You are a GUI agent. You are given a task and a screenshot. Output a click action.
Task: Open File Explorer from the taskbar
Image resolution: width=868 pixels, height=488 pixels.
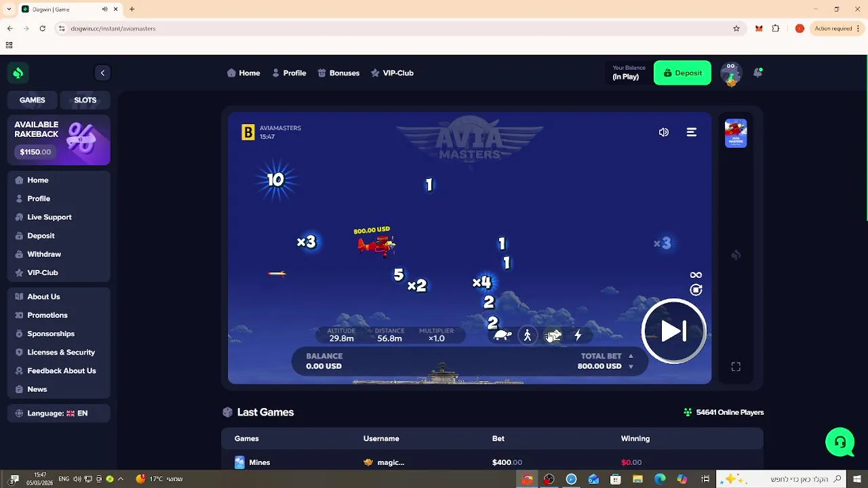pos(637,479)
